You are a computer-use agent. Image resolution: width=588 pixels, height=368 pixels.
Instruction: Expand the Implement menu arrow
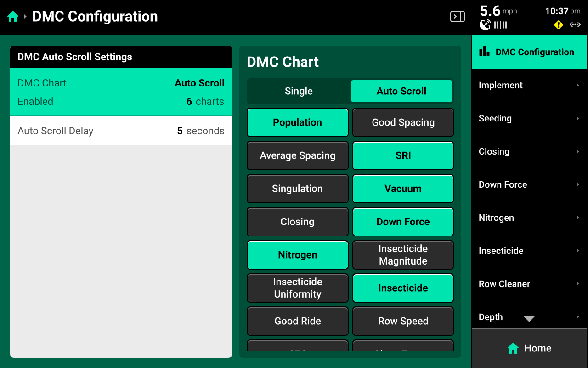pos(577,85)
